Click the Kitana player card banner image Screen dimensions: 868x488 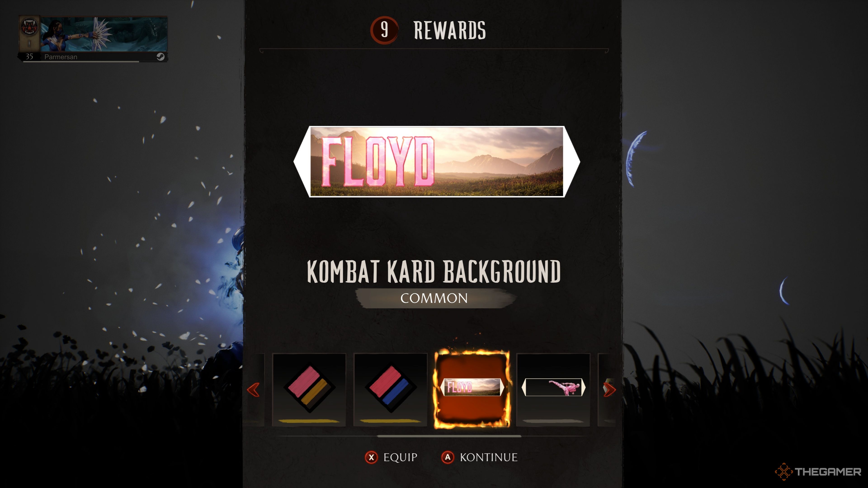pos(104,34)
